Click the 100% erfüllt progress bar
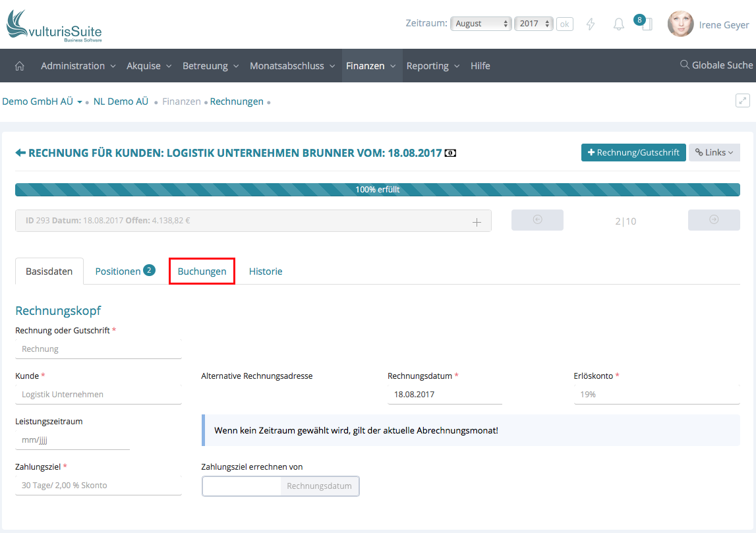 (x=377, y=190)
